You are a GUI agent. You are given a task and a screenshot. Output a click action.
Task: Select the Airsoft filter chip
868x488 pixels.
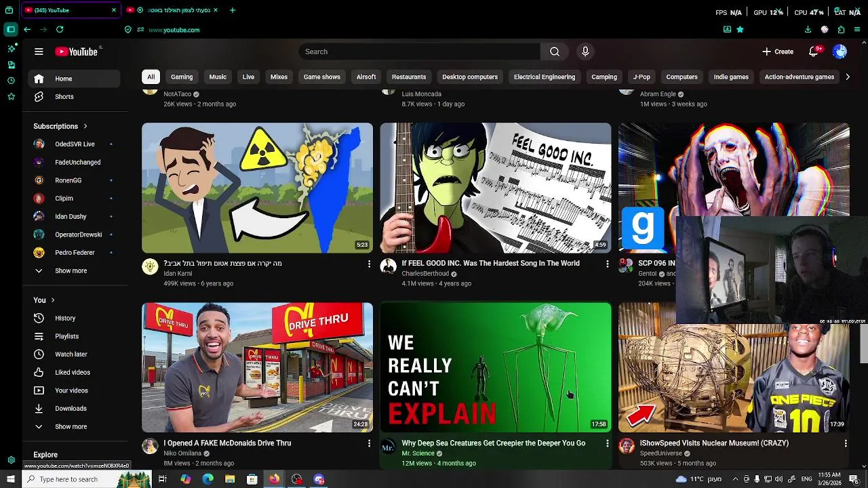tap(366, 77)
